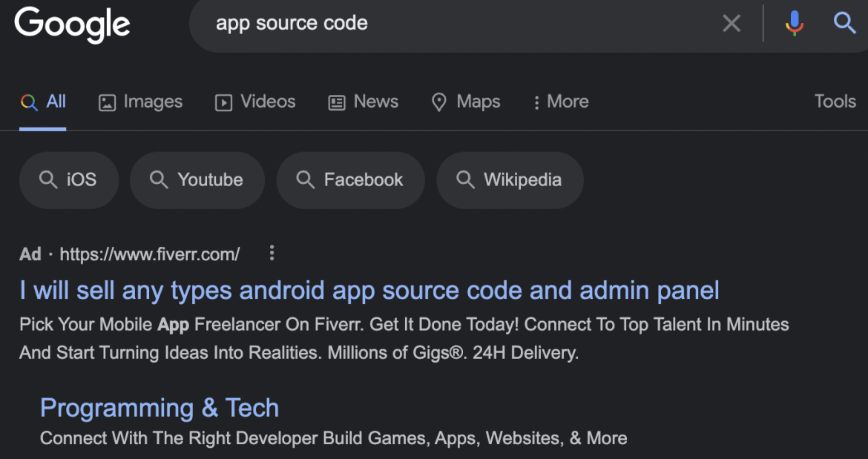868x459 pixels.
Task: Select the Wikipedia suggestion chip
Action: (509, 179)
